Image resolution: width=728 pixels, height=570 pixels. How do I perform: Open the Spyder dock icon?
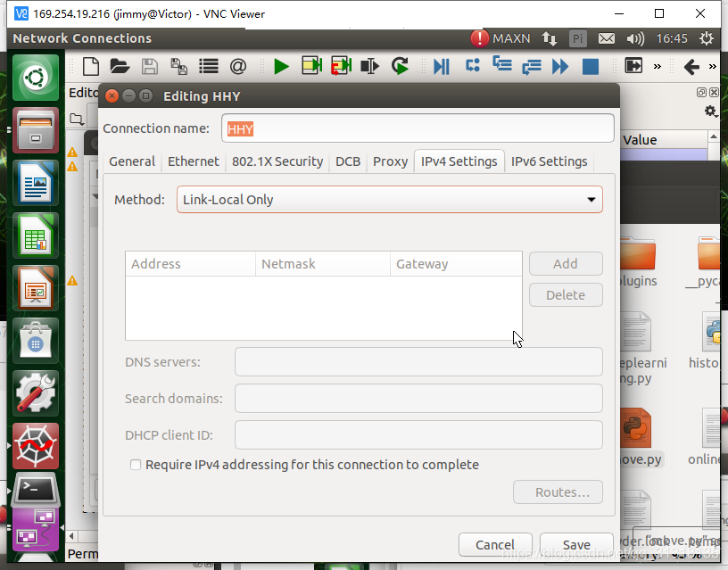(36, 446)
